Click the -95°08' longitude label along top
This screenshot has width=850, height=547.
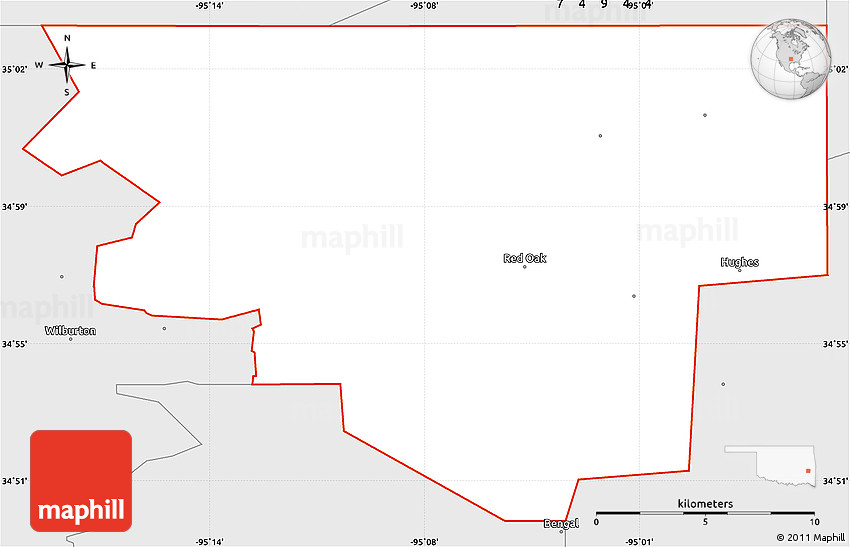[424, 6]
